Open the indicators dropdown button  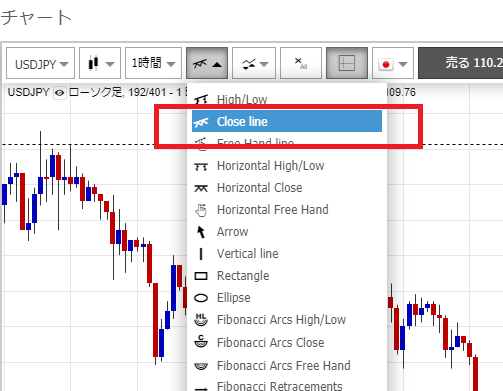tap(254, 63)
